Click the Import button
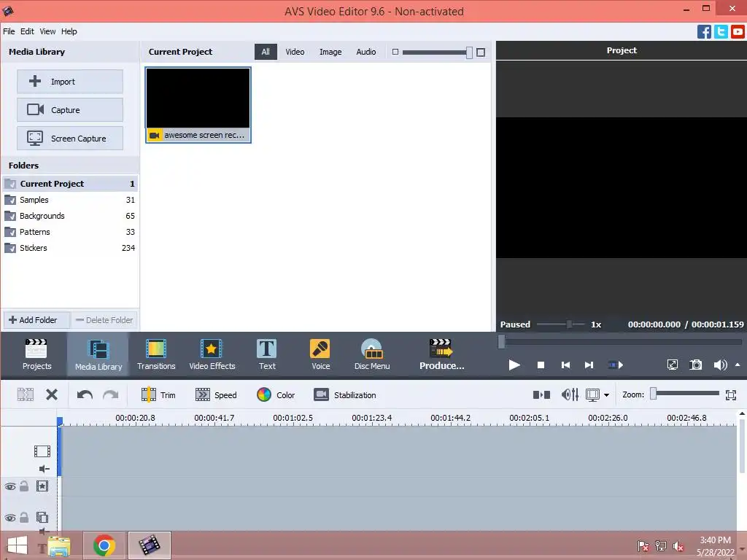The width and height of the screenshot is (747, 560). click(x=70, y=82)
